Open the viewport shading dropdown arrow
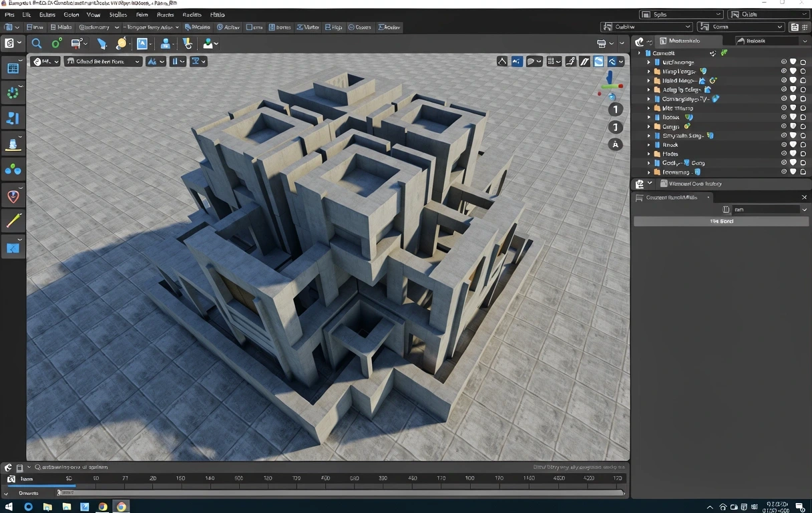Screen dimensions: 812x513 621,61
